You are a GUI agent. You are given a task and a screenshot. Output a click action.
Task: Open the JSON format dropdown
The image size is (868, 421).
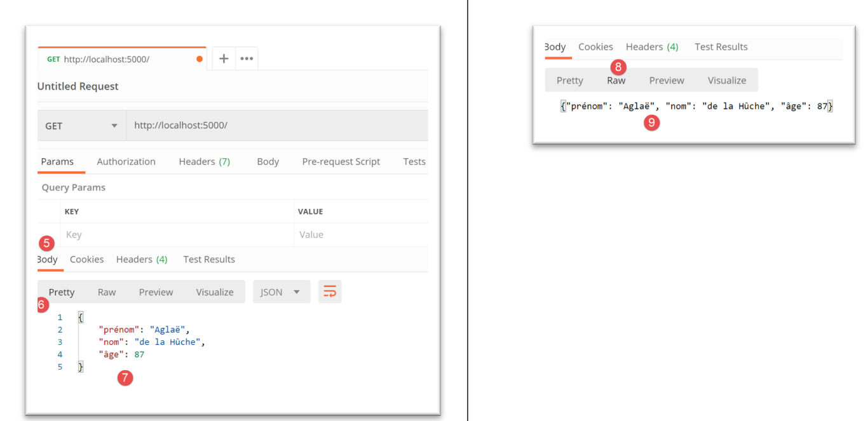[x=281, y=292]
